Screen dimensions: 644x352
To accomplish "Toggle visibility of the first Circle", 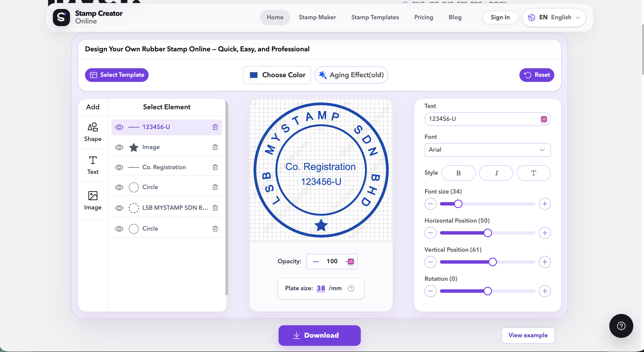I will [x=119, y=187].
